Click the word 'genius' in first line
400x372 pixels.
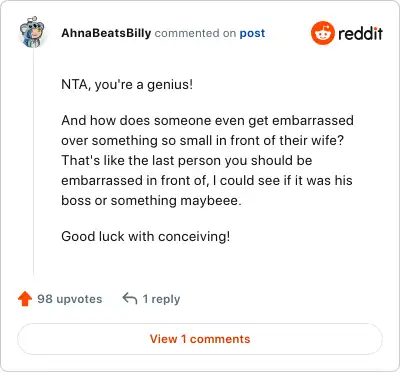pos(168,85)
